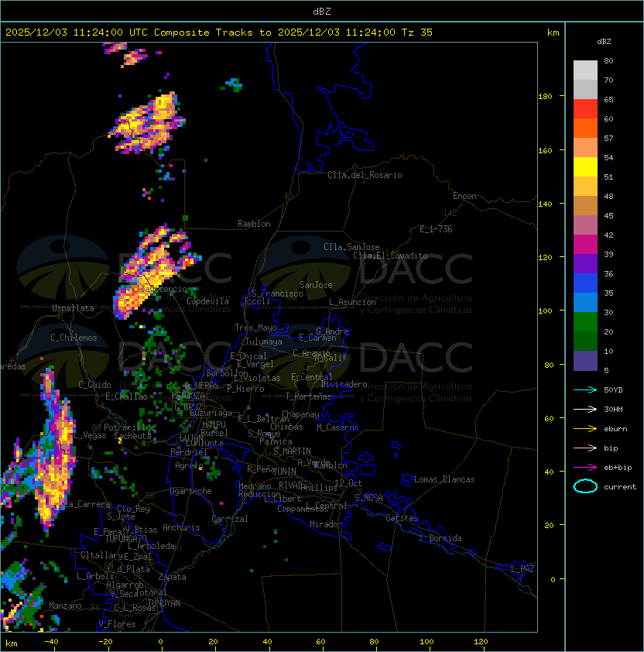Click the 'eb+bip' legend label
The width and height of the screenshot is (644, 652).
618,468
